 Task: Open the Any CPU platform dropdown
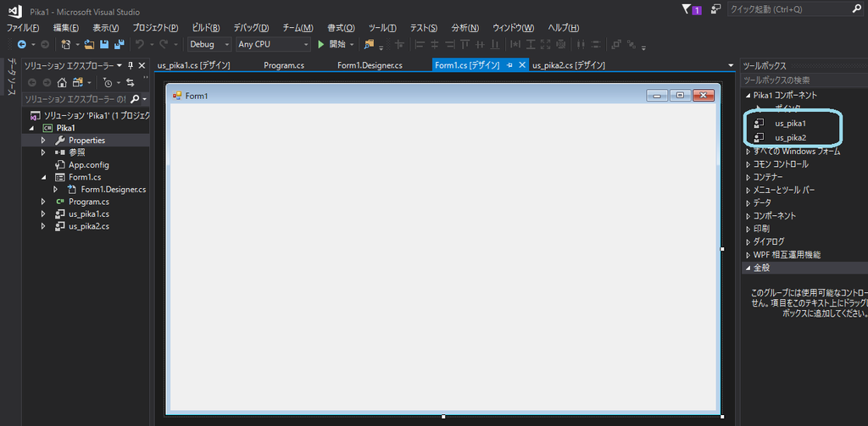click(x=306, y=44)
